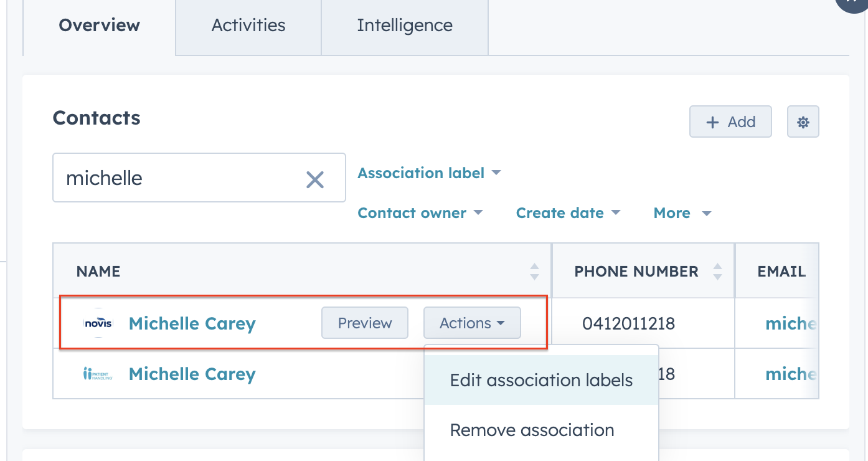
Task: Open the second Michelle Carey contact link
Action: (192, 374)
